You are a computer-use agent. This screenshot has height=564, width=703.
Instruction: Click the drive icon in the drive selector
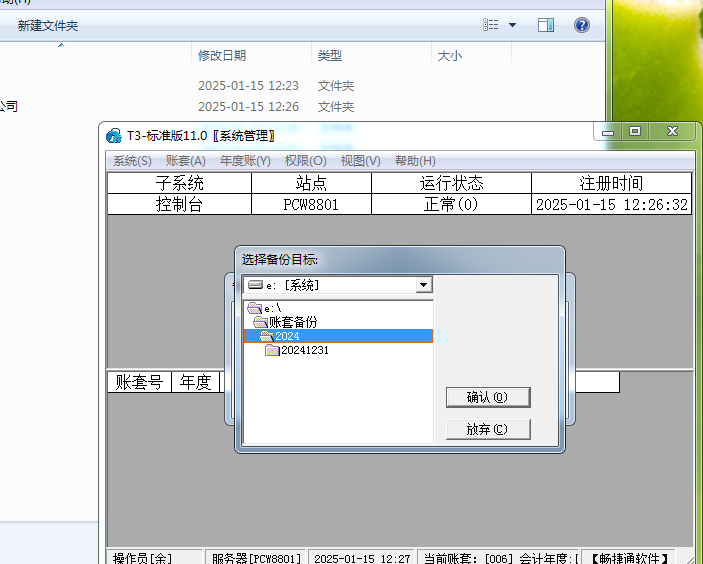pos(255,285)
